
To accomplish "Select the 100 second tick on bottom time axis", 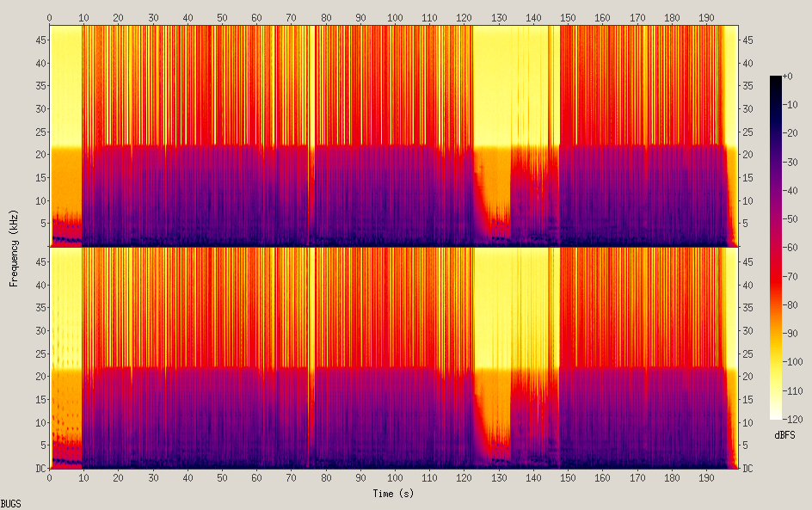I will point(395,477).
